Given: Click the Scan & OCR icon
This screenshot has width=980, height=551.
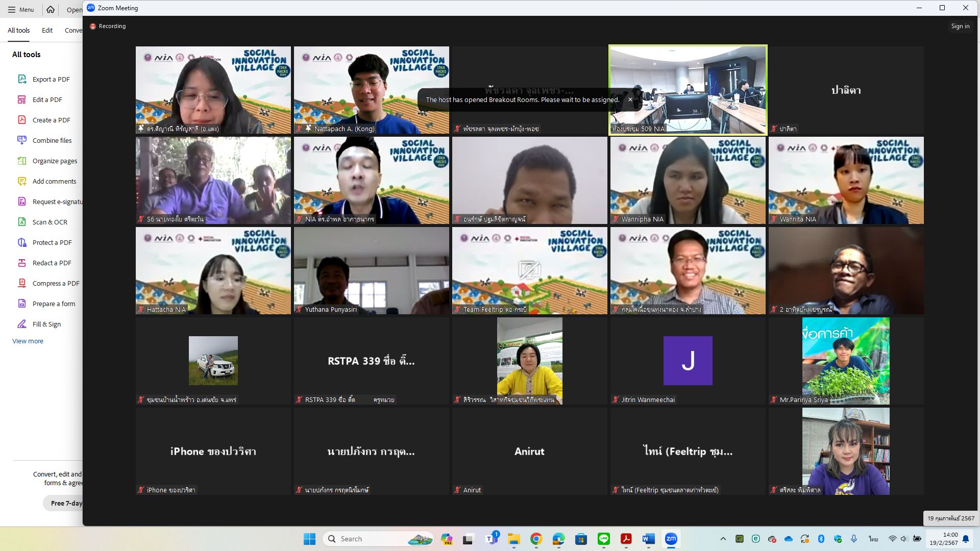Looking at the screenshot, I should [22, 222].
